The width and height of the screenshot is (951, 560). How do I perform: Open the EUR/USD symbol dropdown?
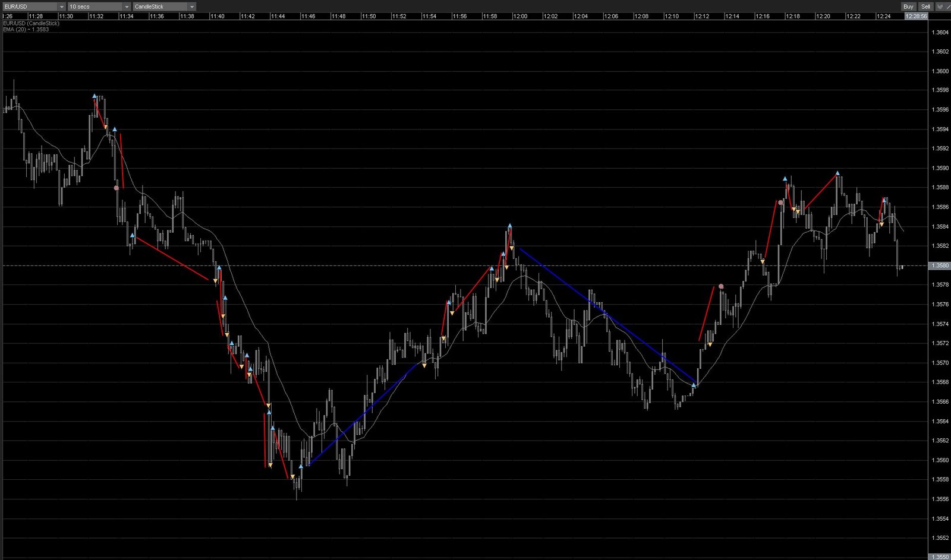click(33, 7)
